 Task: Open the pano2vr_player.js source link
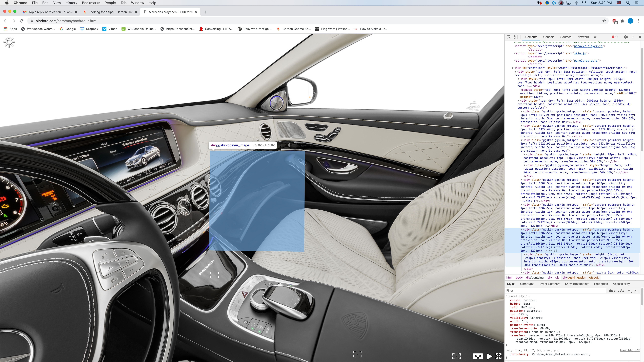coord(588,46)
